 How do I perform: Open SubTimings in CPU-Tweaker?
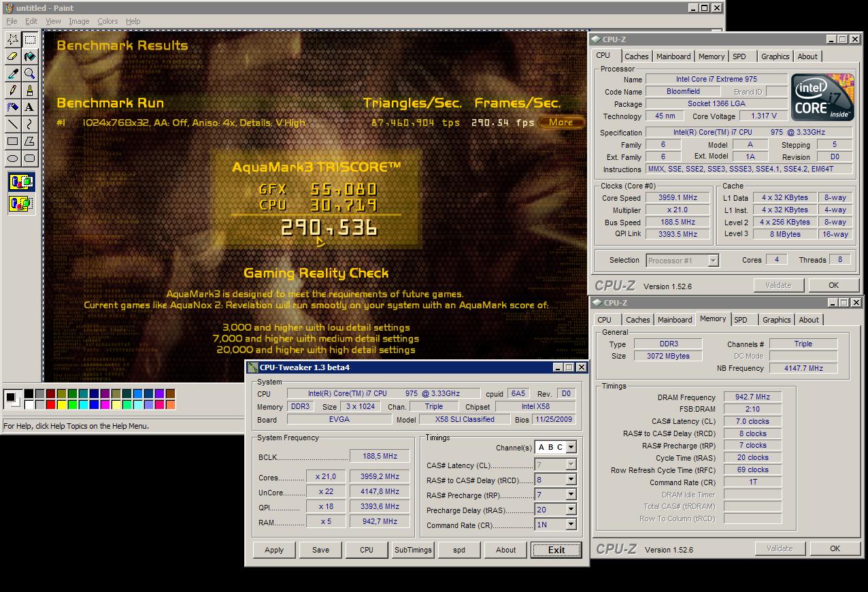point(413,550)
